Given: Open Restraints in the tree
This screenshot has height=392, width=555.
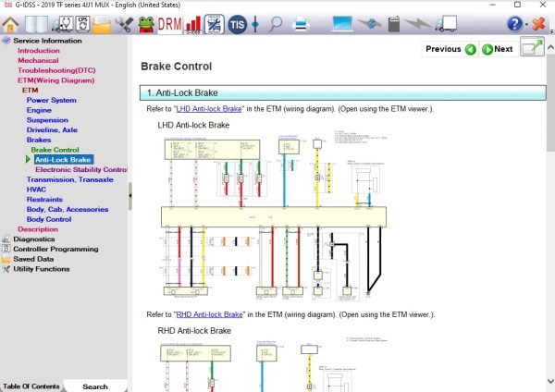Looking at the screenshot, I should tap(44, 199).
